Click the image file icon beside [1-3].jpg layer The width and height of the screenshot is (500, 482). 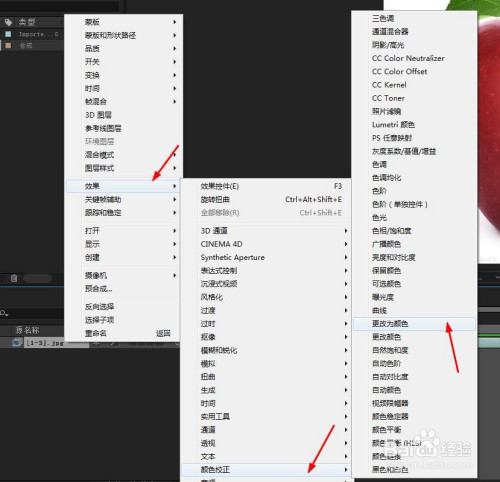[16, 342]
